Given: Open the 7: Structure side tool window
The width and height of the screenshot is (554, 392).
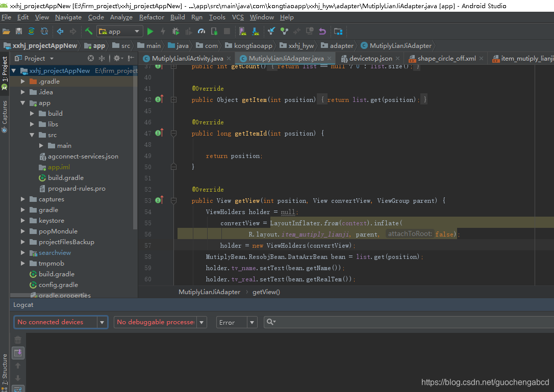Looking at the screenshot, I should [5, 373].
